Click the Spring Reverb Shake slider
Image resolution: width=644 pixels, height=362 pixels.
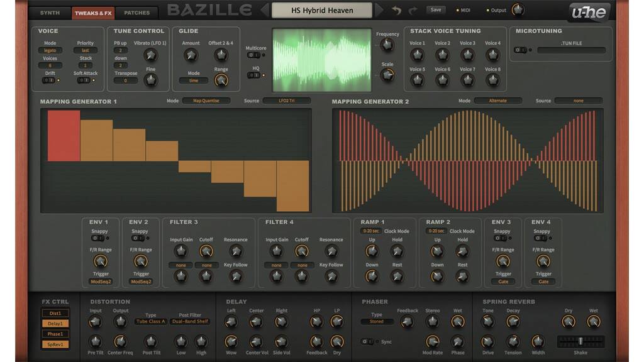tap(580, 341)
